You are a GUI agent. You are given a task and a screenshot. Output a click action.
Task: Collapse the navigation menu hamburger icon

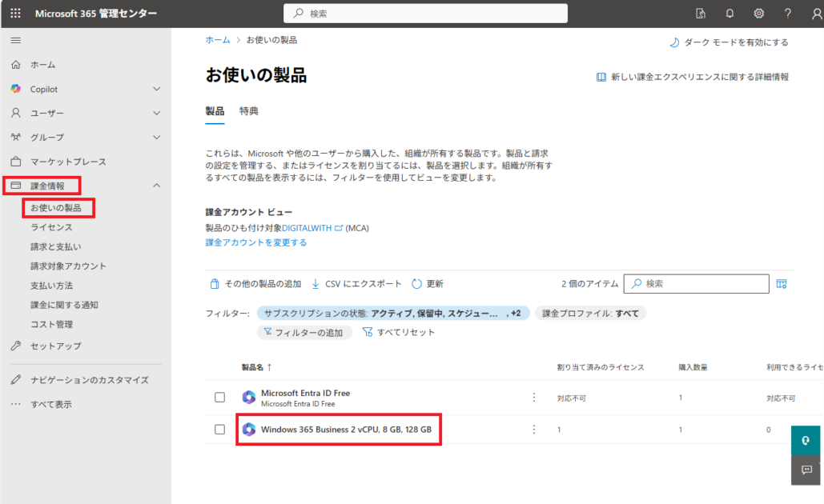click(x=16, y=41)
